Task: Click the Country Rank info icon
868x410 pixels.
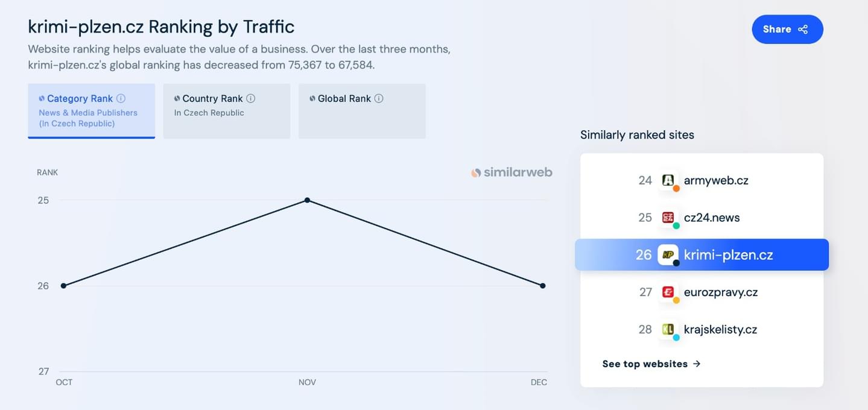Action: (x=251, y=98)
